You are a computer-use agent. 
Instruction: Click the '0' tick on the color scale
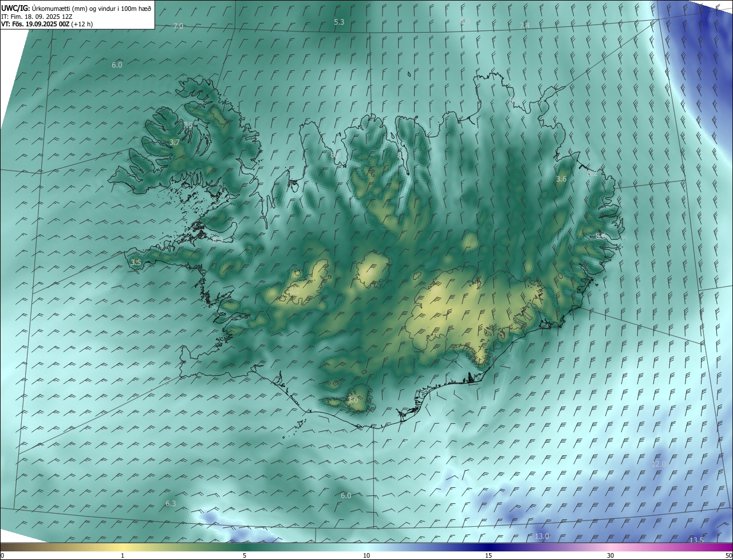(2, 556)
